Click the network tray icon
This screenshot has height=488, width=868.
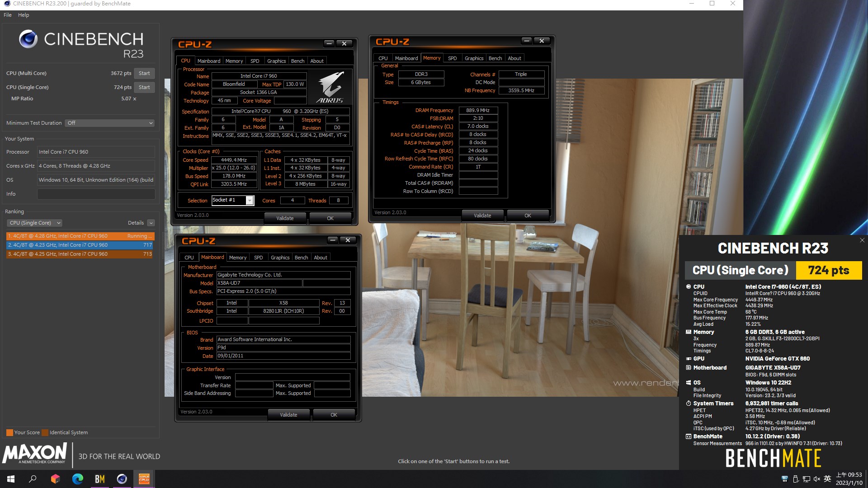[807, 479]
